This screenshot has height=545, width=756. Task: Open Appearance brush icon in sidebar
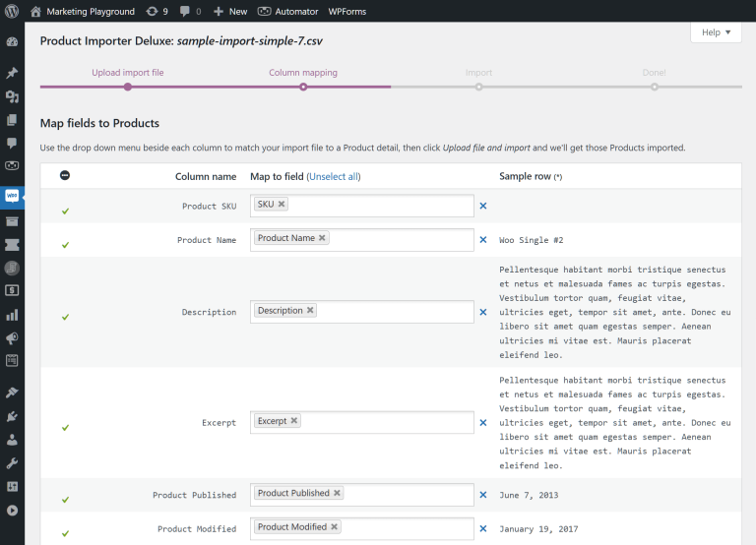12,393
